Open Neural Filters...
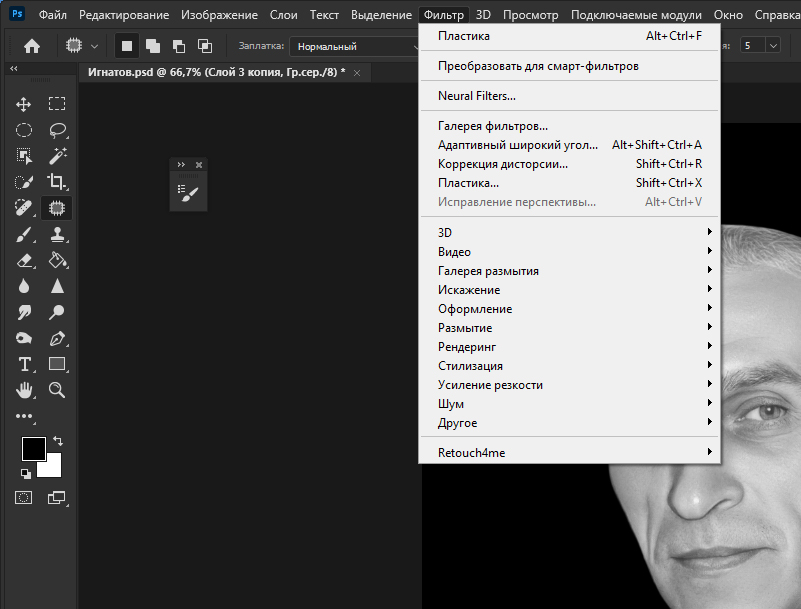Screen dimensions: 801x609 [x=569, y=96]
